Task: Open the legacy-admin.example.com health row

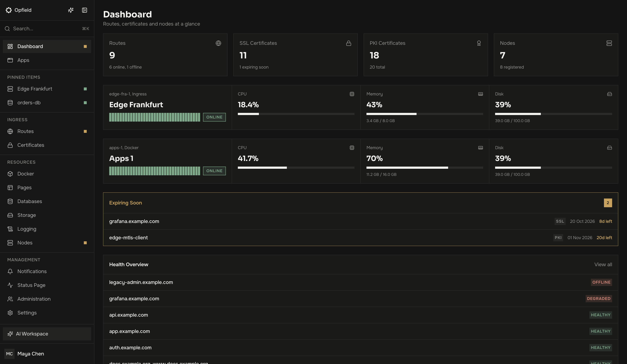Action: (x=360, y=282)
